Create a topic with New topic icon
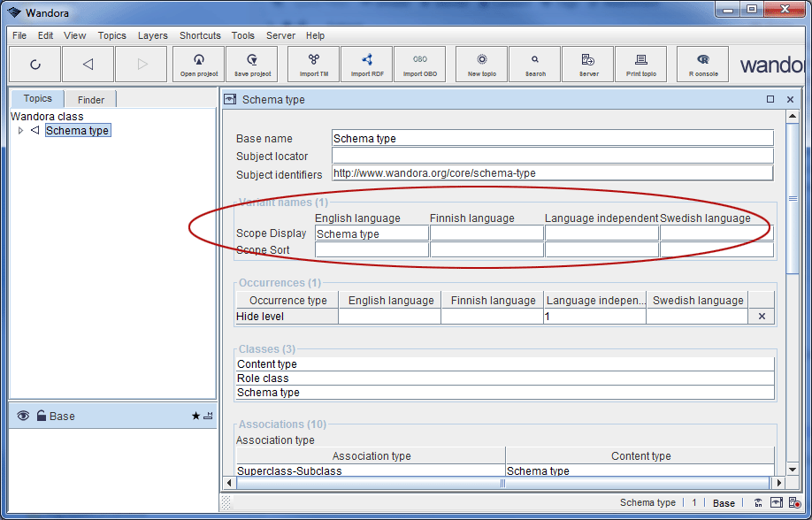 click(481, 65)
